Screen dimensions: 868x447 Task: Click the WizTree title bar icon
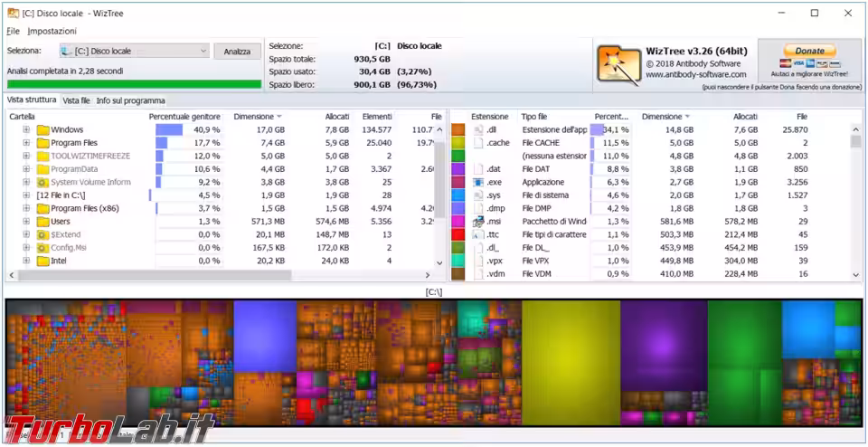click(x=13, y=13)
